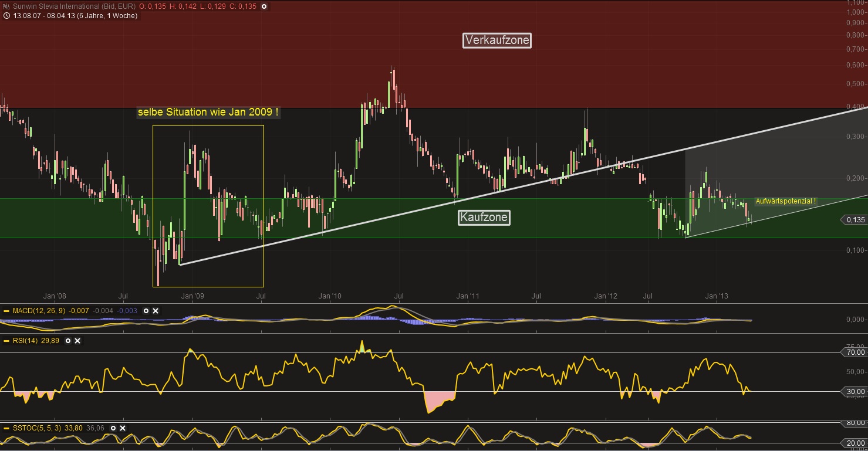Click the Jan '09 time axis label
Viewport: 868px width, 451px height.
coord(192,296)
